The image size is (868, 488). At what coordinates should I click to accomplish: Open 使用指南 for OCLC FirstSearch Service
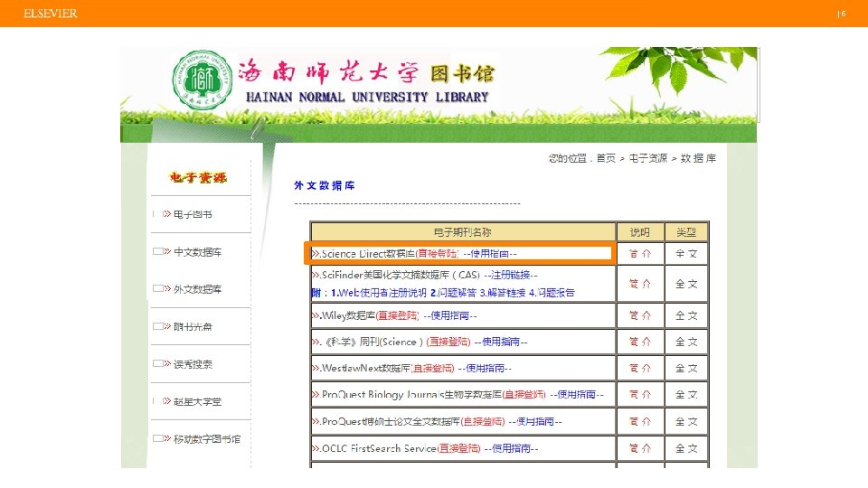511,447
